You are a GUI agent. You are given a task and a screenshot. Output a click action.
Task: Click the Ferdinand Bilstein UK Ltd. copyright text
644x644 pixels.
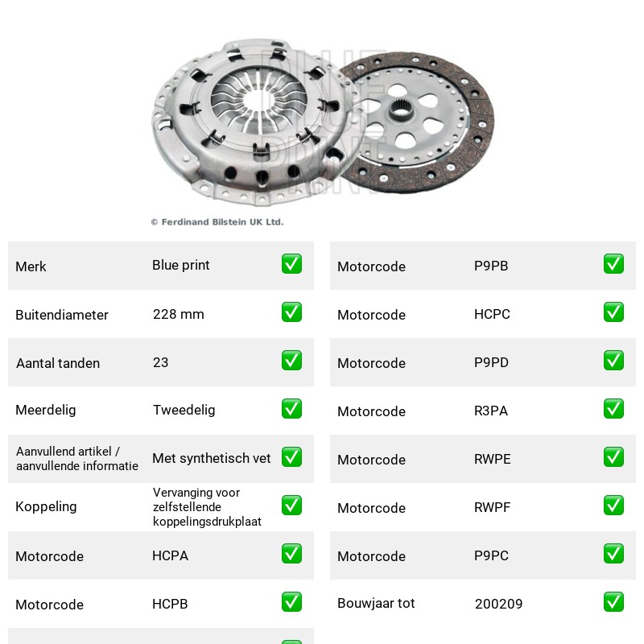217,222
